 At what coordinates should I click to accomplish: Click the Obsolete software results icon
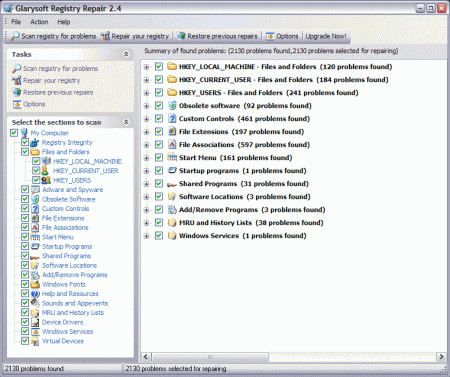point(172,105)
